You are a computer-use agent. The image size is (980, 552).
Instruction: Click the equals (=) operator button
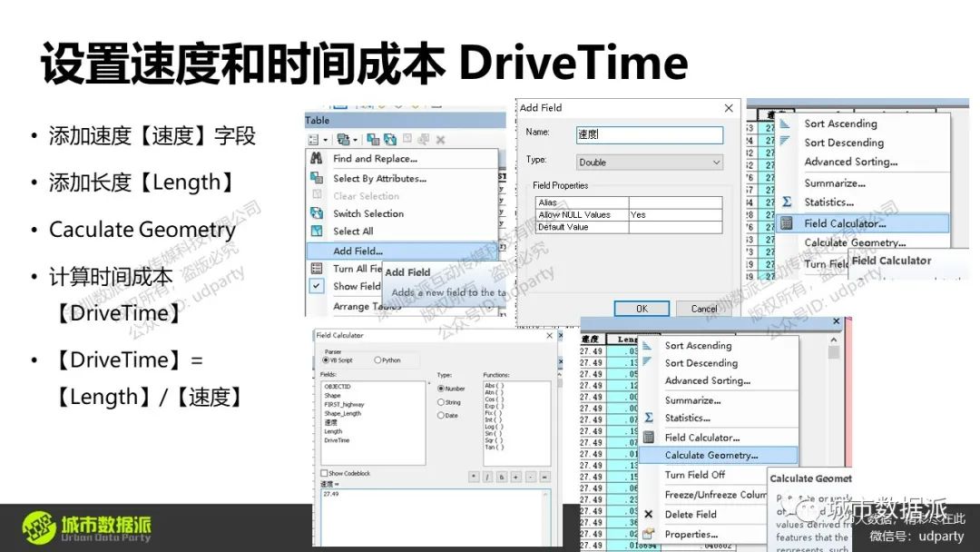545,477
